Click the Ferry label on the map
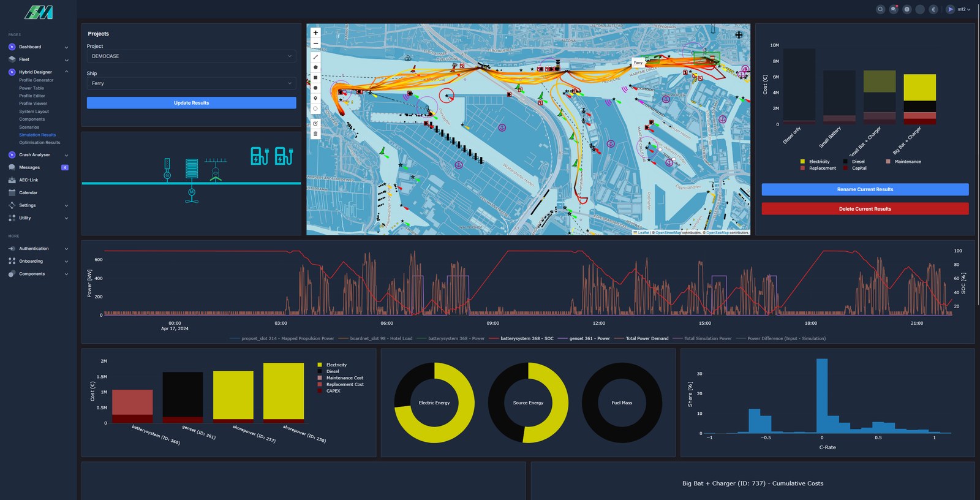980x500 pixels. point(638,63)
